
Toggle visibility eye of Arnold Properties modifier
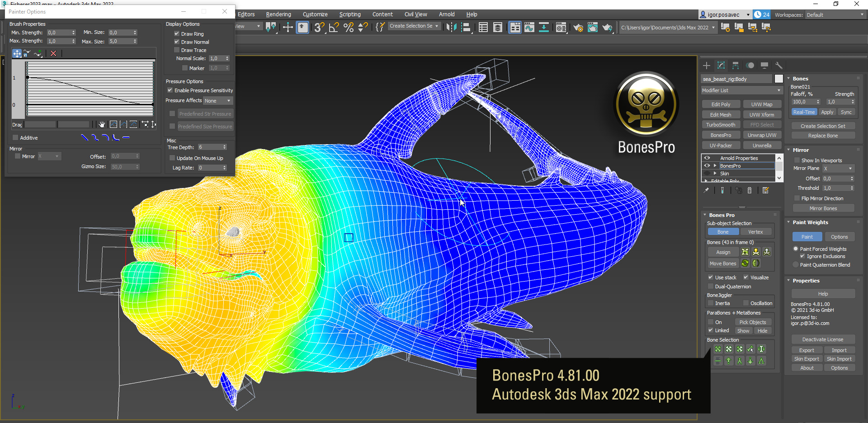pyautogui.click(x=707, y=158)
